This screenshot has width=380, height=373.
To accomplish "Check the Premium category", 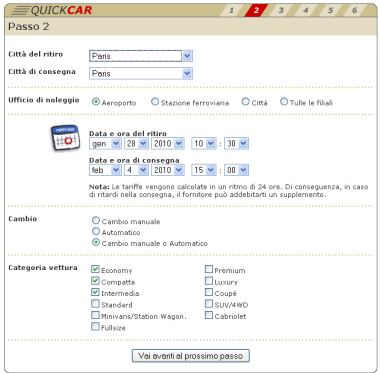I will point(209,269).
